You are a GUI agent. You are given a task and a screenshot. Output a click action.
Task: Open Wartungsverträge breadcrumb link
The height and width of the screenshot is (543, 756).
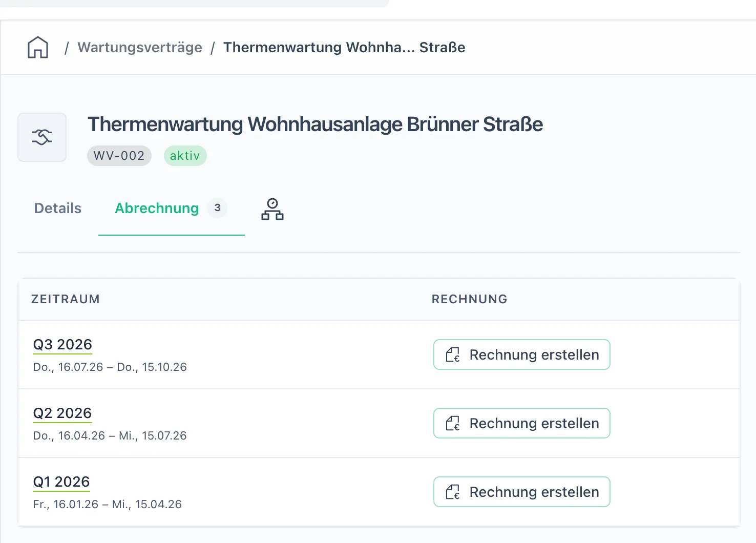click(x=140, y=48)
